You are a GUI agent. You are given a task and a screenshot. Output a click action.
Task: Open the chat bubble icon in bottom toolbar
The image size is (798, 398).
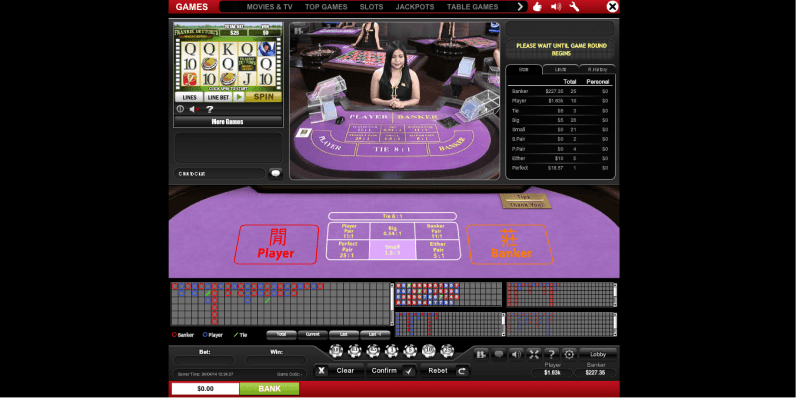coord(498,354)
